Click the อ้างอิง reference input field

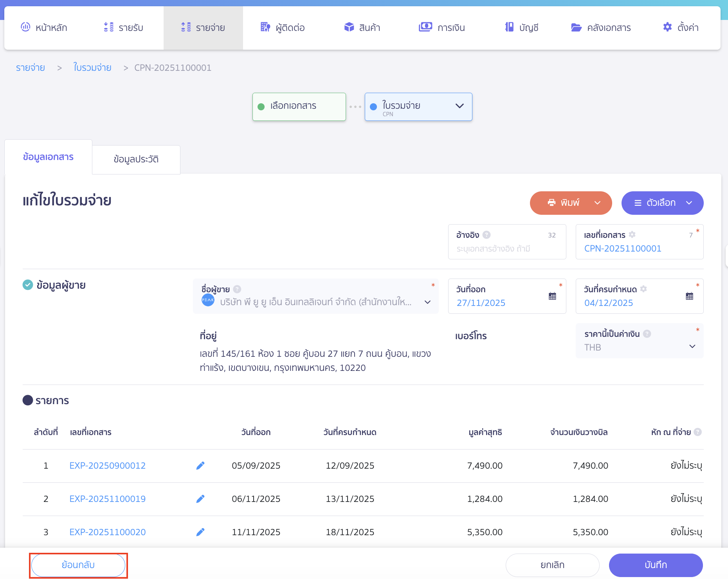click(x=506, y=249)
